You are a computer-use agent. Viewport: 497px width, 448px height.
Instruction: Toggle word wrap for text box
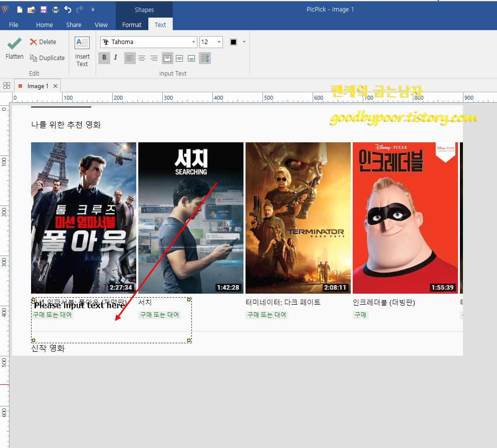coord(205,58)
